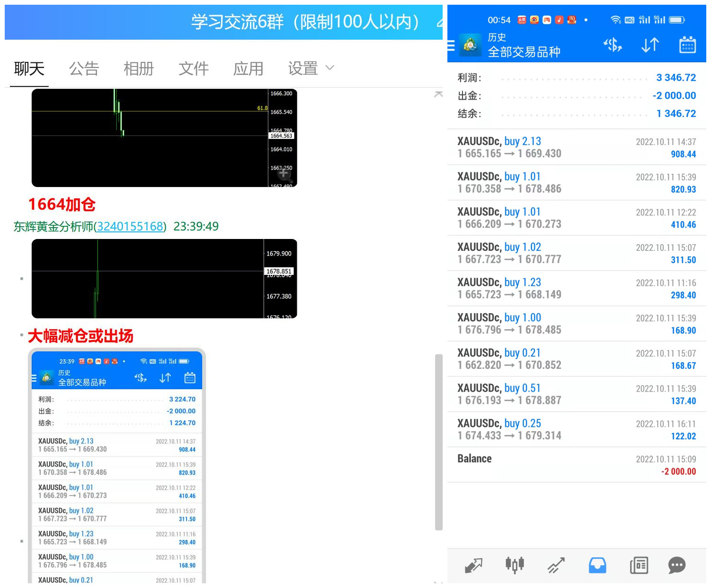The image size is (711, 588).
Task: Open the Trade tab trend-line icon
Action: 556,565
